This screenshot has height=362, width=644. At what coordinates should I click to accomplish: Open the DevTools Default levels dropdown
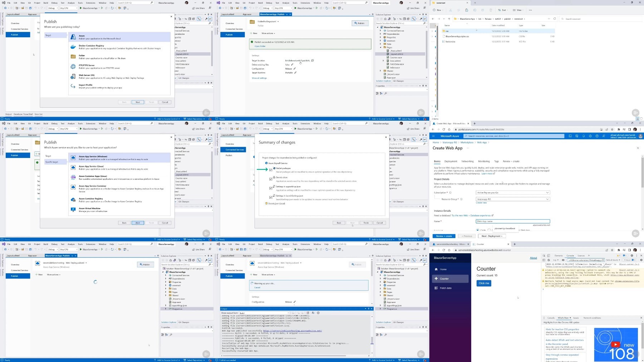pyautogui.click(x=613, y=260)
